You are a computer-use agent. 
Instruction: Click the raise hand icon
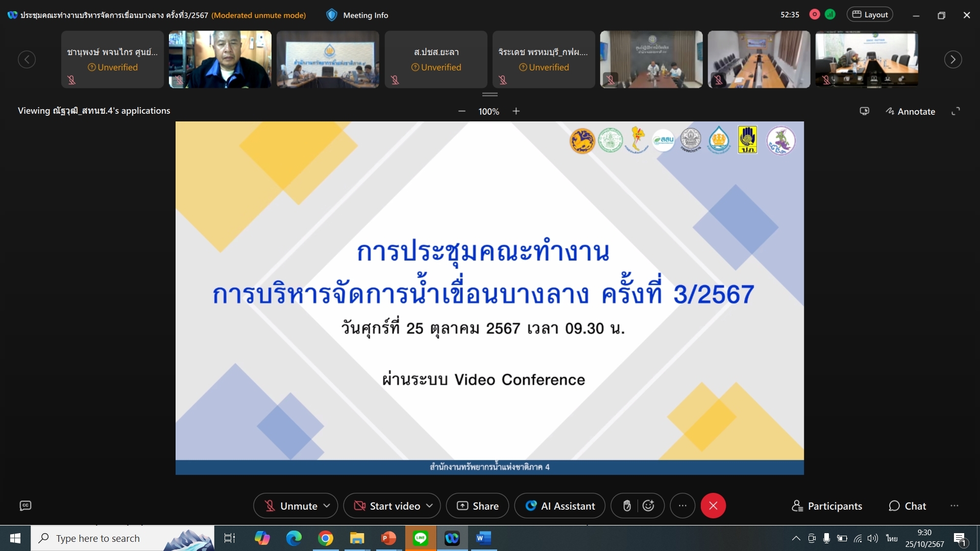627,506
